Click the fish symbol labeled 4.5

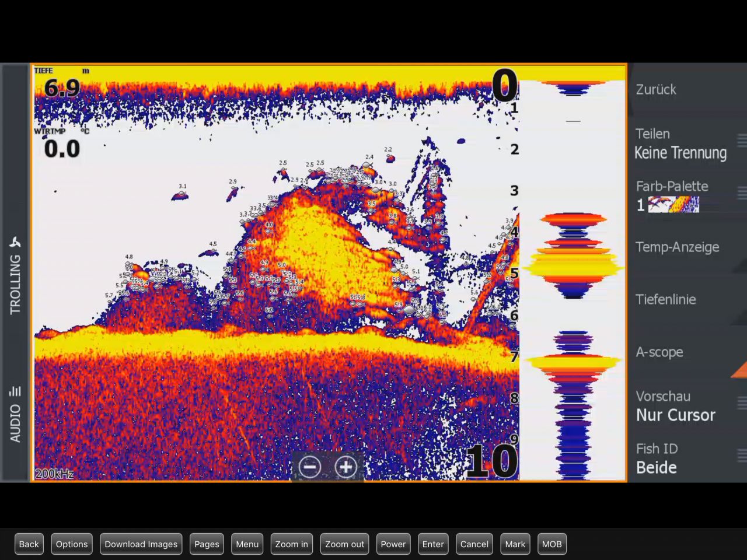[211, 252]
